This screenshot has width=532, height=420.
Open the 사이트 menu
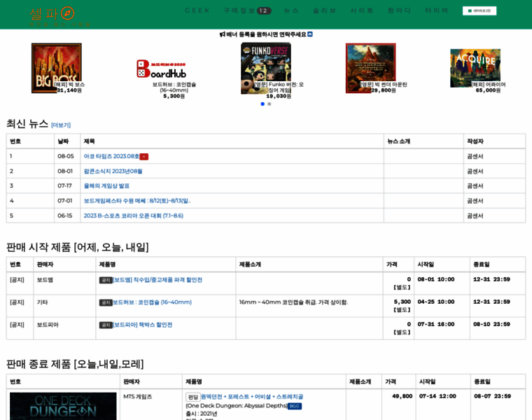[x=362, y=10]
